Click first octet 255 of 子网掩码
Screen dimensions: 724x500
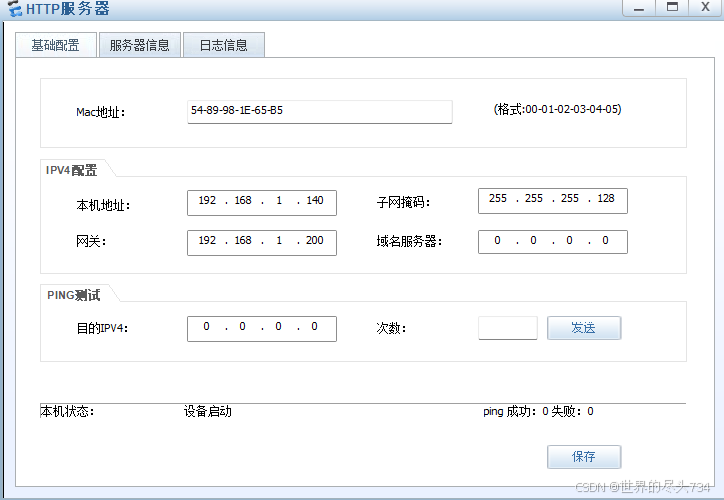point(498,199)
